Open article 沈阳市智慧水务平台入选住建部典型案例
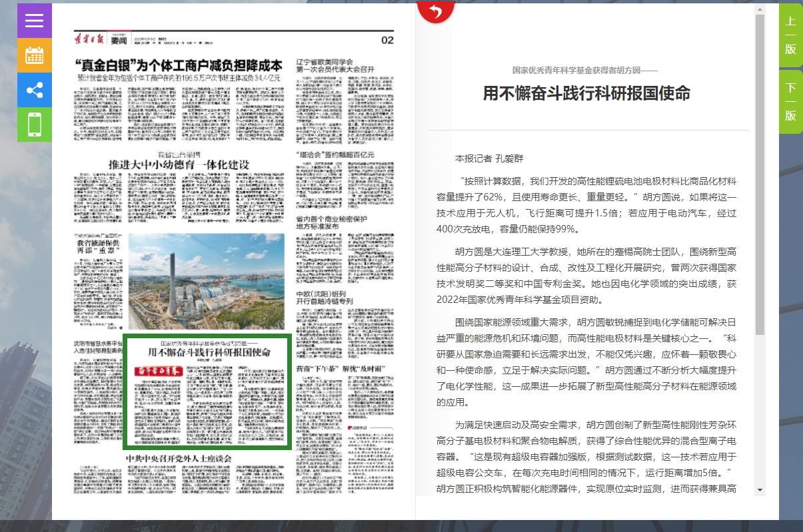This screenshot has width=803, height=532. [97, 348]
